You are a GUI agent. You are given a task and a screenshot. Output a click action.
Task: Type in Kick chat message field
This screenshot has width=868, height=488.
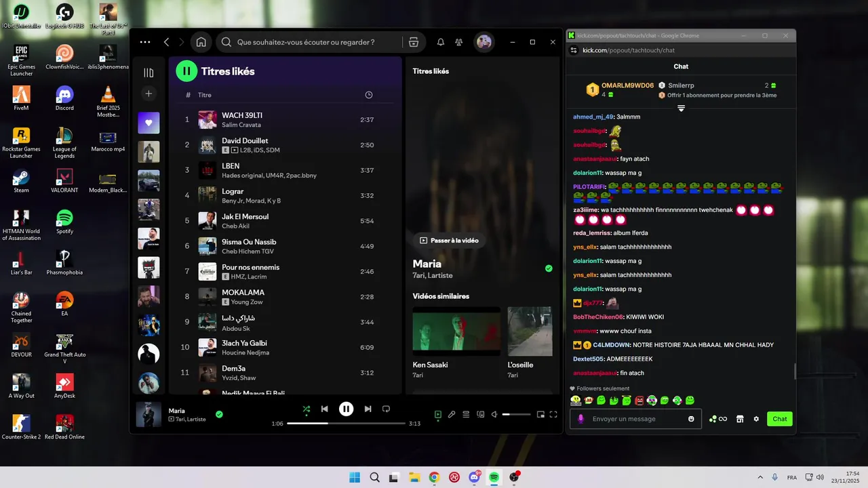point(634,419)
